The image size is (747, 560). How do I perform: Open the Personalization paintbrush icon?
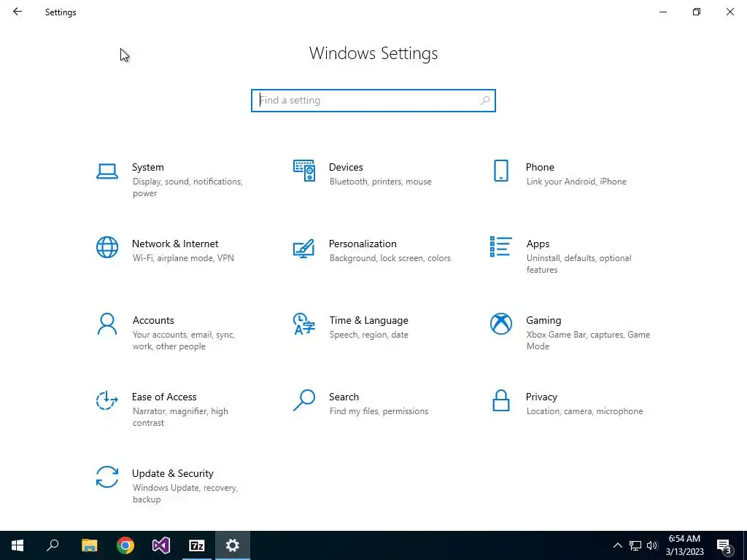pos(304,248)
